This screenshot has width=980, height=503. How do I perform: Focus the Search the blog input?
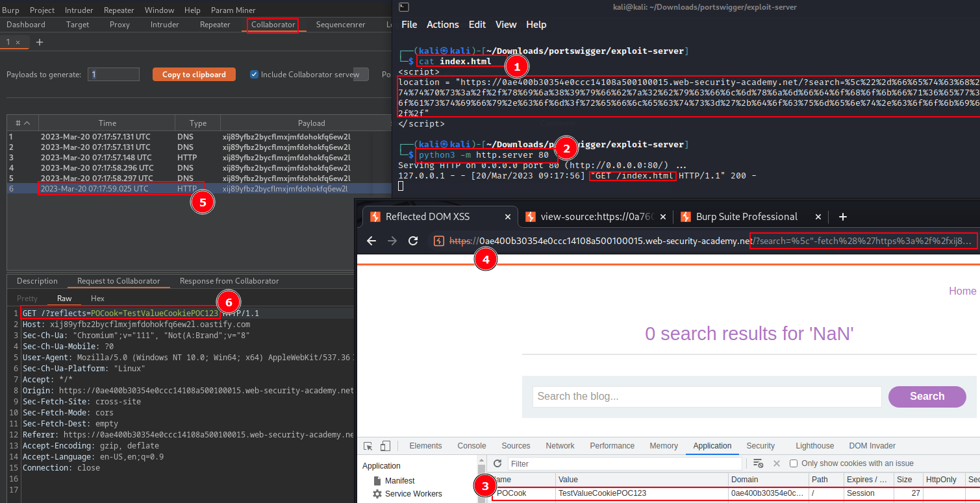click(x=707, y=397)
